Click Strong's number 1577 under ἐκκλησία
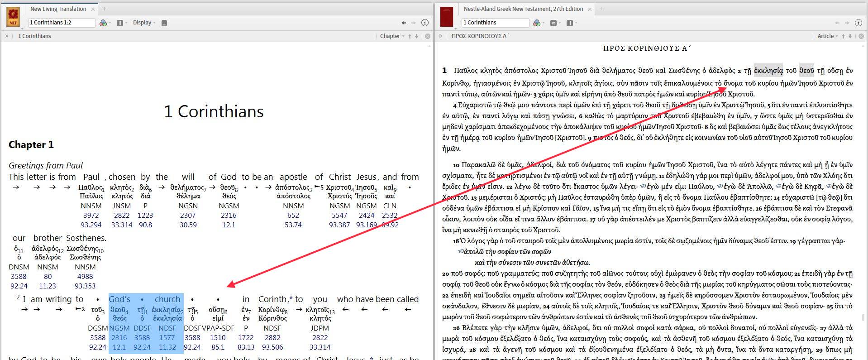Viewport: 868px width, 360px height. 167,338
